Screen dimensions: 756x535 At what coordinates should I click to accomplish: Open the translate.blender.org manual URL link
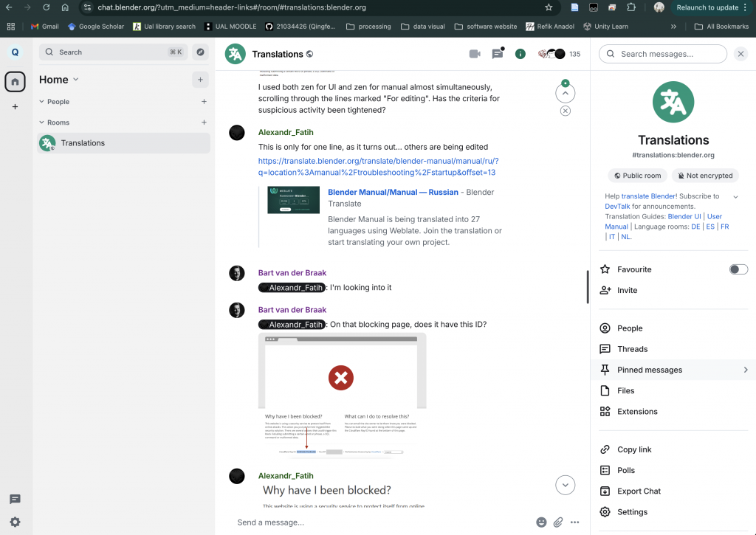379,167
